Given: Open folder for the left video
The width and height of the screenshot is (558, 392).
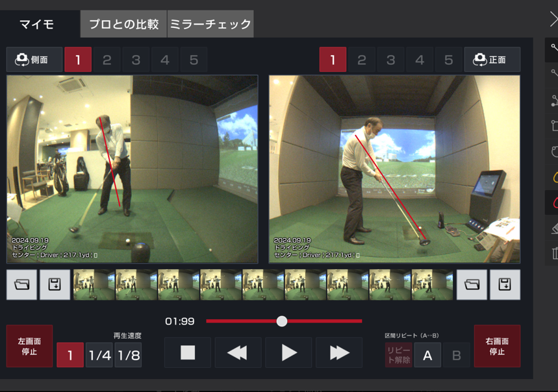Looking at the screenshot, I should pos(22,285).
